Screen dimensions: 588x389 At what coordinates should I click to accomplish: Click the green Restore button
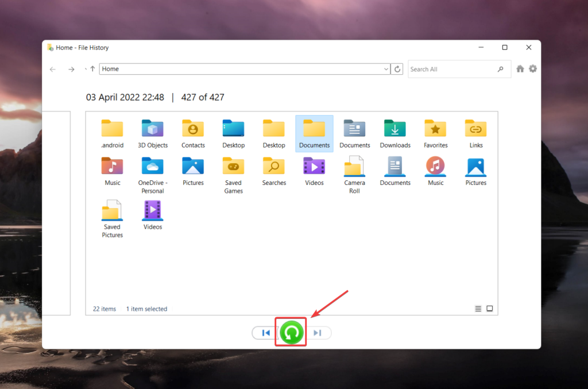pos(291,333)
